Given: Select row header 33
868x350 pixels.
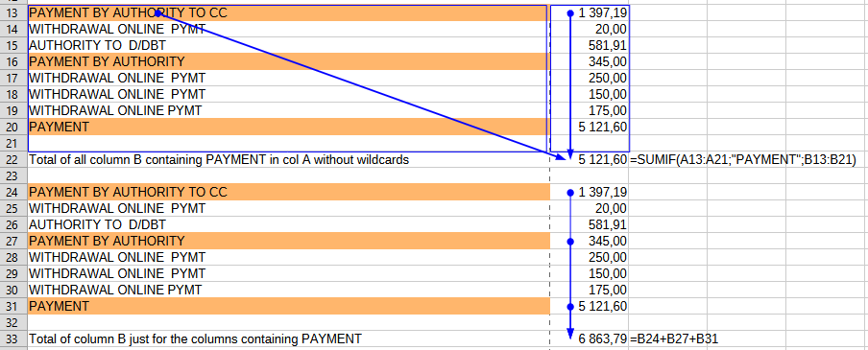Looking at the screenshot, I should pos(13,338).
